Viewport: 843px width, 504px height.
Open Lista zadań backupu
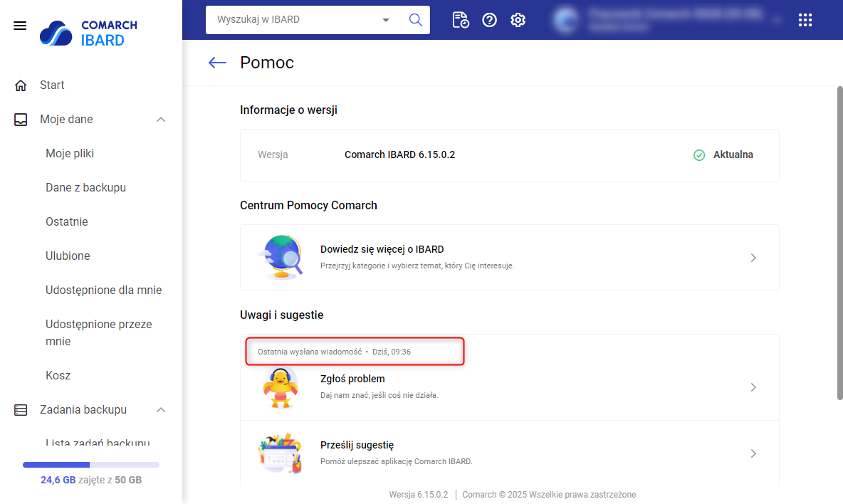point(98,441)
